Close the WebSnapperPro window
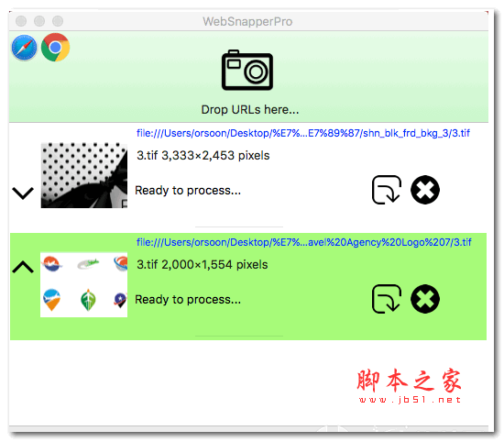 coord(21,21)
